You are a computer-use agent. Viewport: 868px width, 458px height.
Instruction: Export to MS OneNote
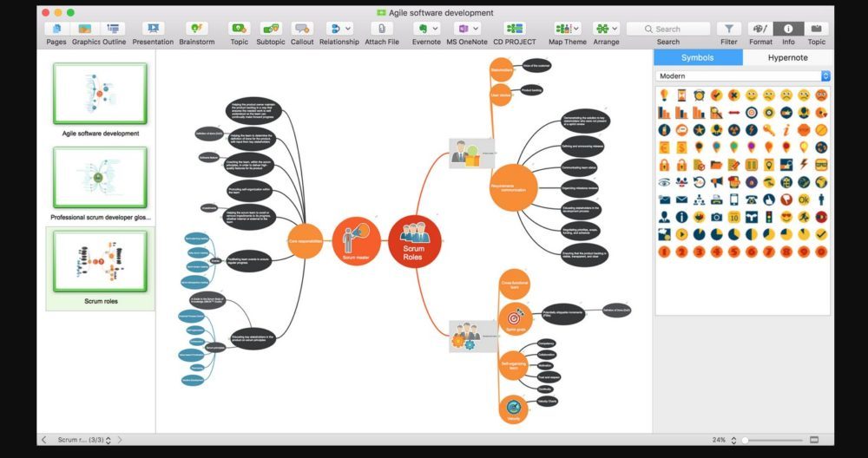(468, 29)
